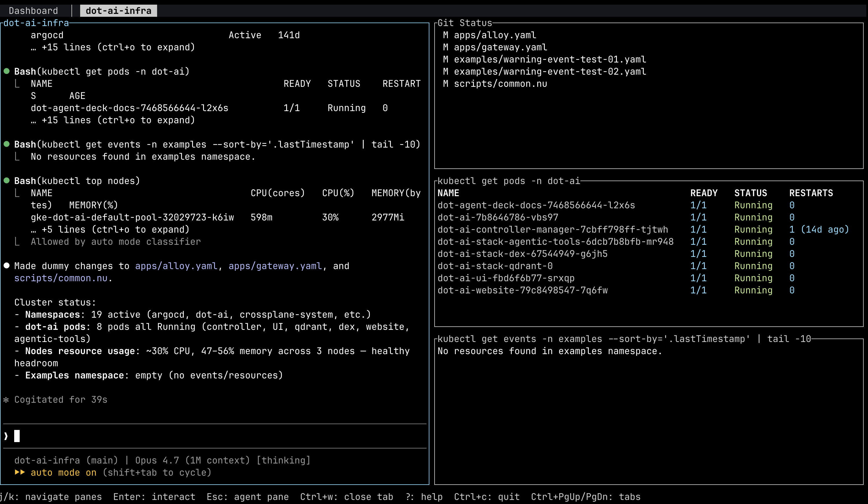The width and height of the screenshot is (868, 504).
Task: Click the Ctrl+w: close tab hint
Action: [347, 497]
